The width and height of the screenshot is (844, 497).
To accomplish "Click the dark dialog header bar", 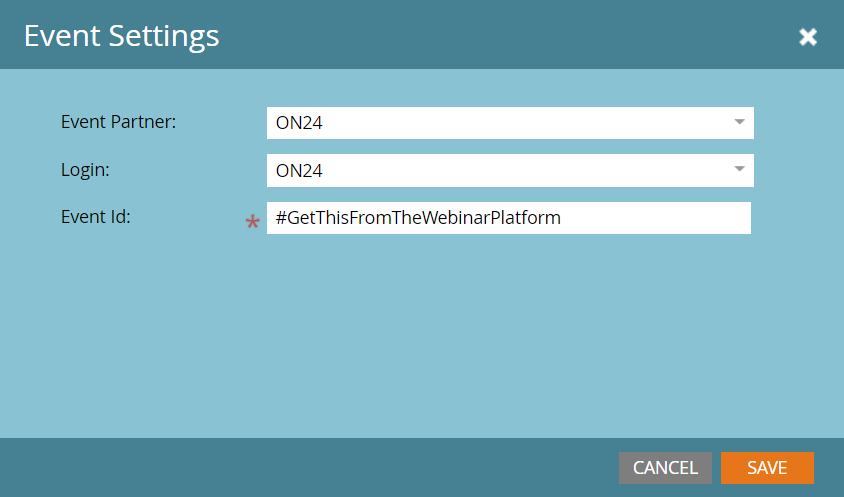I will click(x=500, y=37).
